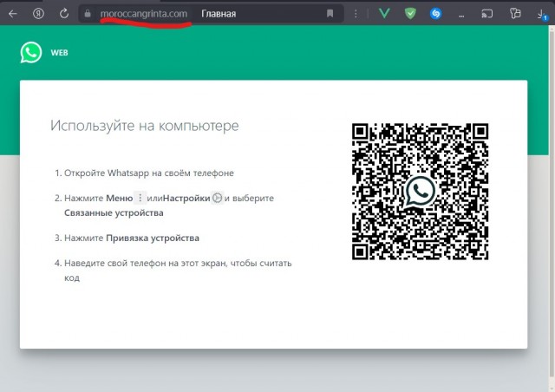Screen dimensions: 555x392
Task: Click step 1 text Откройте Whatsapp на своём телефоне
Action: [148, 173]
